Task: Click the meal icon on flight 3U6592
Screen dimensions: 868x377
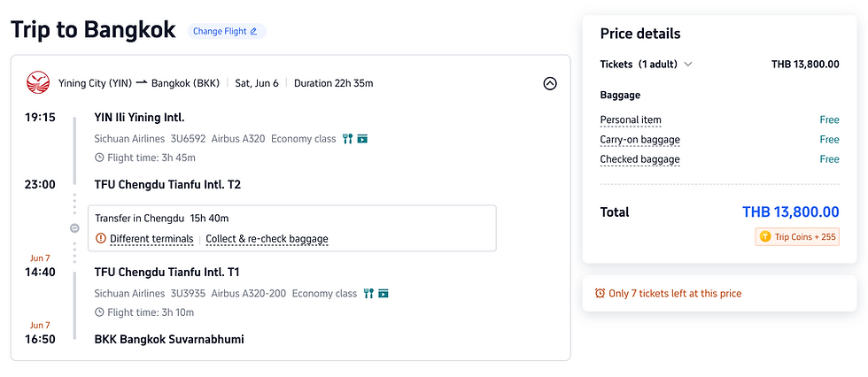Action: [x=347, y=138]
